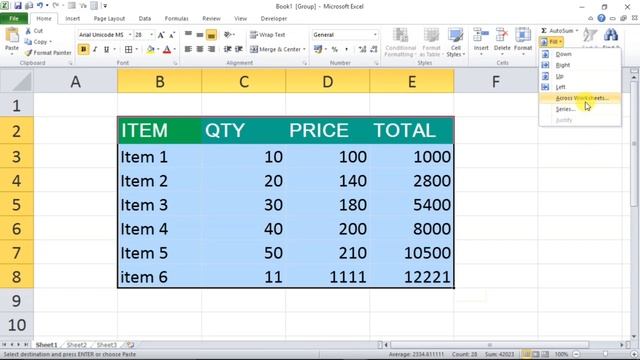Click the Fill button in Editing group
Screen dimensions: 640x360
coord(551,42)
